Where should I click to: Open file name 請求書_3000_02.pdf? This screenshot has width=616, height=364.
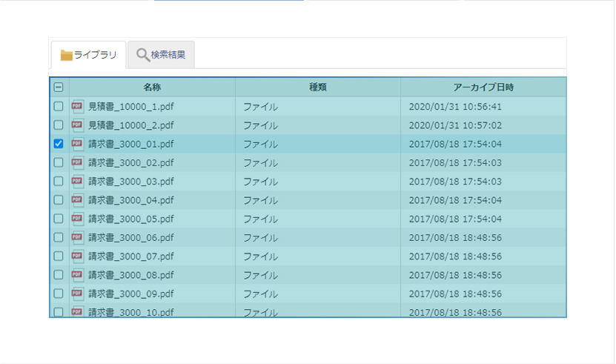click(130, 163)
